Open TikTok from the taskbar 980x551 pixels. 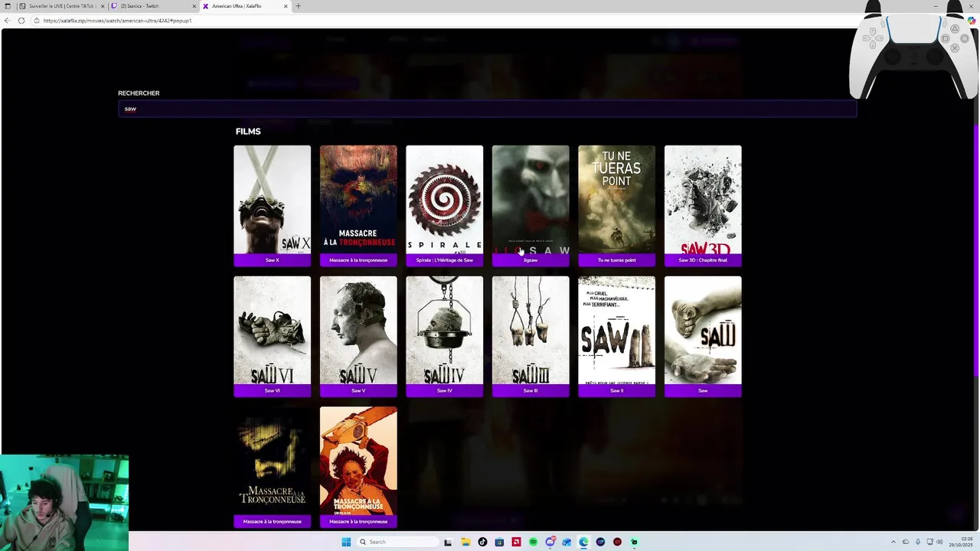pos(482,542)
